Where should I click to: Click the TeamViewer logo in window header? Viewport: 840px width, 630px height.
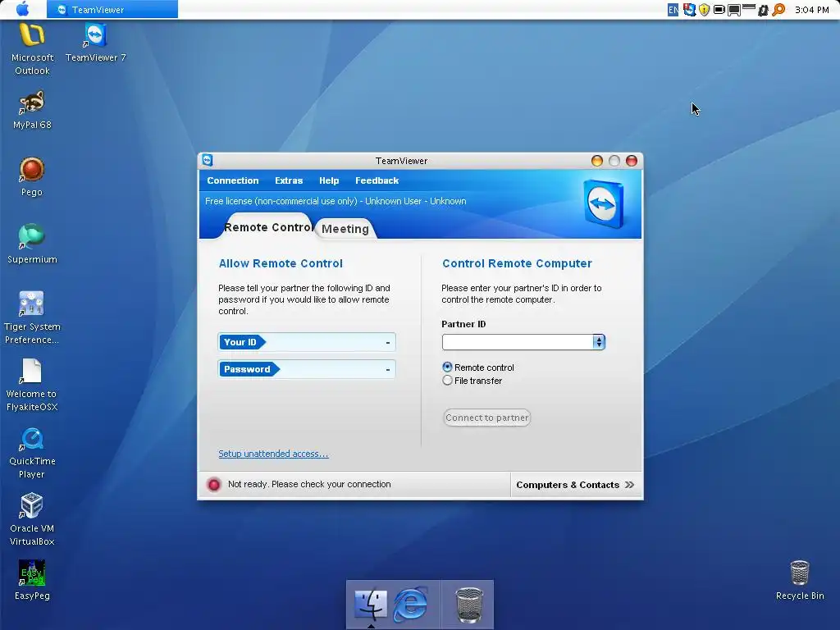click(x=605, y=203)
